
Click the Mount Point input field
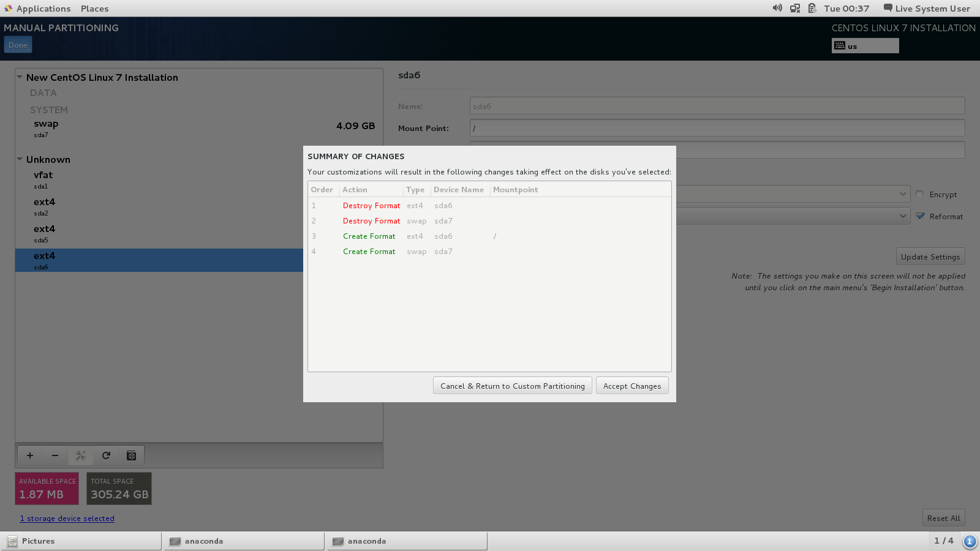pos(717,128)
